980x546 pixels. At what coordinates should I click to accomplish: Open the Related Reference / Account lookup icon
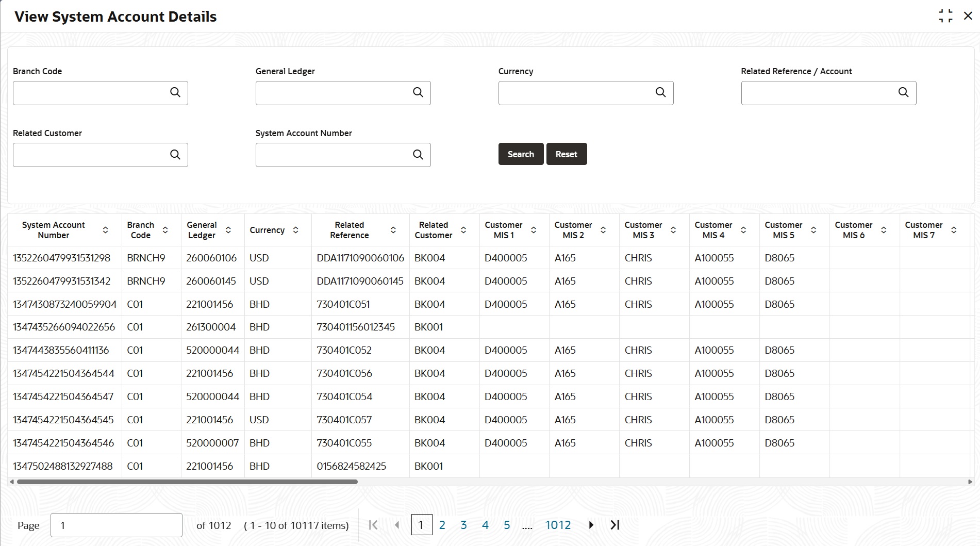(904, 92)
